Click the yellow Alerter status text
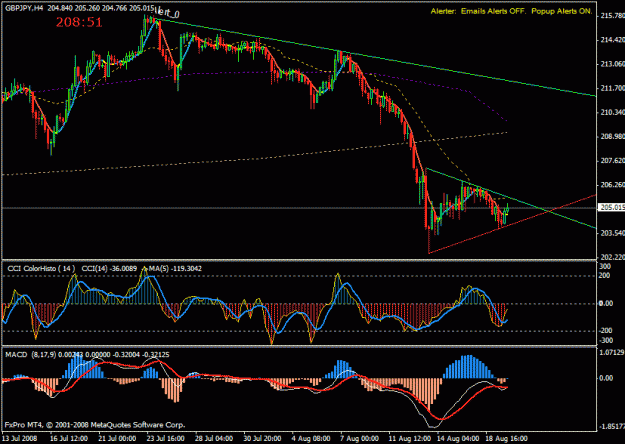 coord(511,11)
